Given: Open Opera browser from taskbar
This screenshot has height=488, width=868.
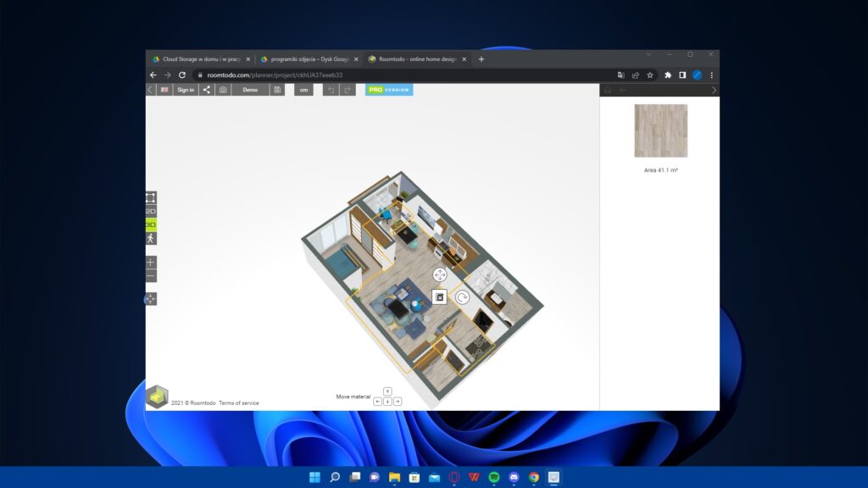Looking at the screenshot, I should (454, 477).
